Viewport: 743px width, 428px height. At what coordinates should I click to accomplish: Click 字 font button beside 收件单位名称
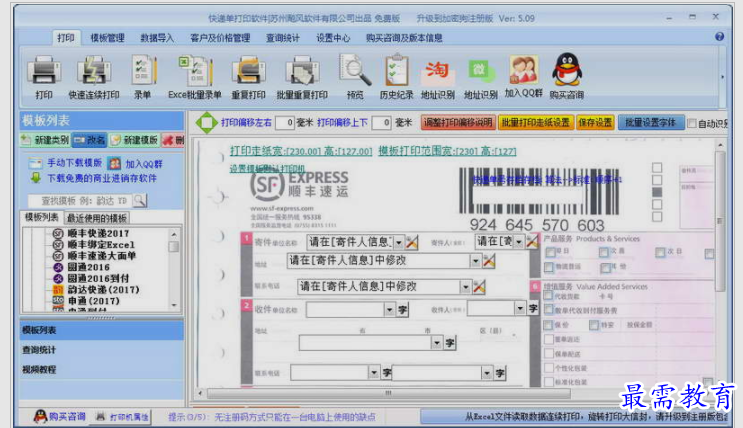tap(402, 310)
